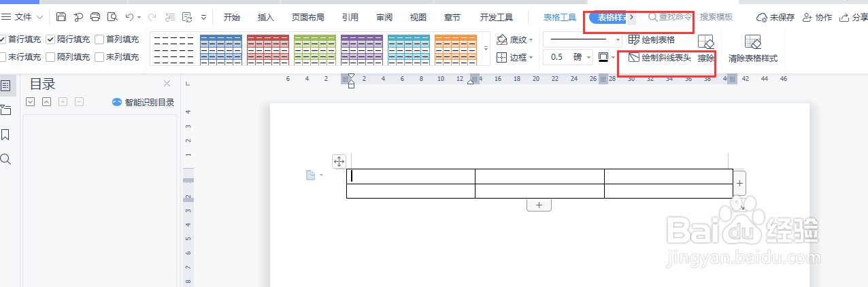Open the 文件 menu dropdown arrow

coord(40,17)
